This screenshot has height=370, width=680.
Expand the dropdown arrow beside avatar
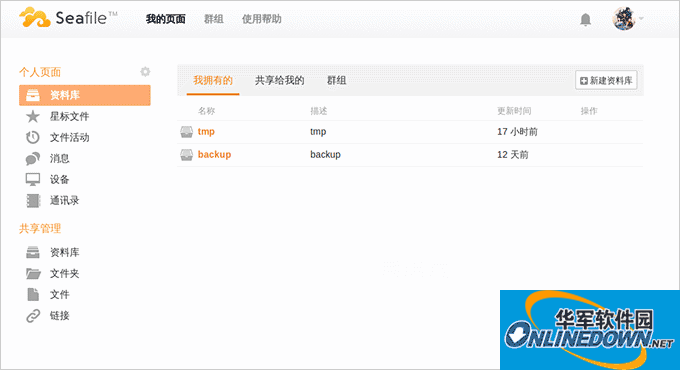pos(641,19)
